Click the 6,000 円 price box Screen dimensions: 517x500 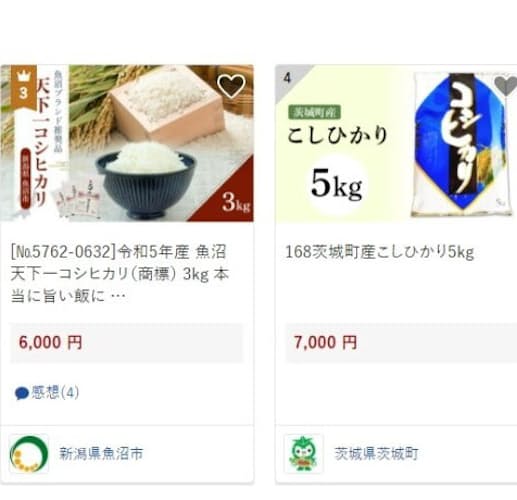[x=127, y=343]
